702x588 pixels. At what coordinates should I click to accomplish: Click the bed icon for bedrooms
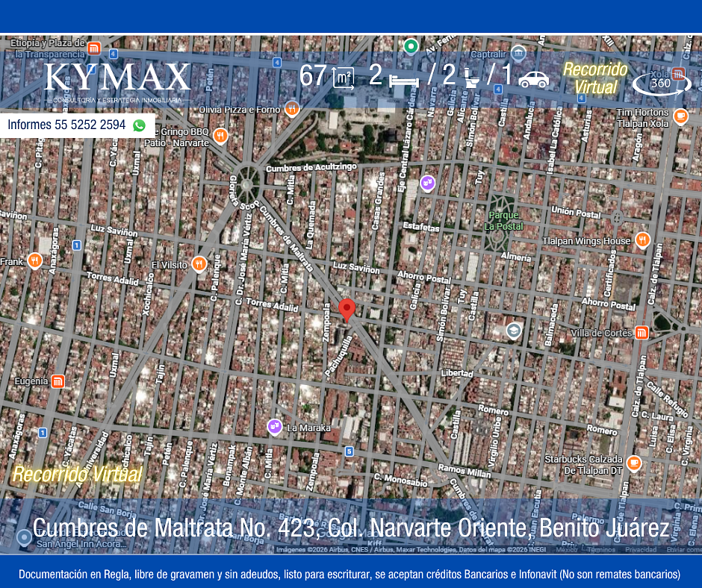pos(404,81)
